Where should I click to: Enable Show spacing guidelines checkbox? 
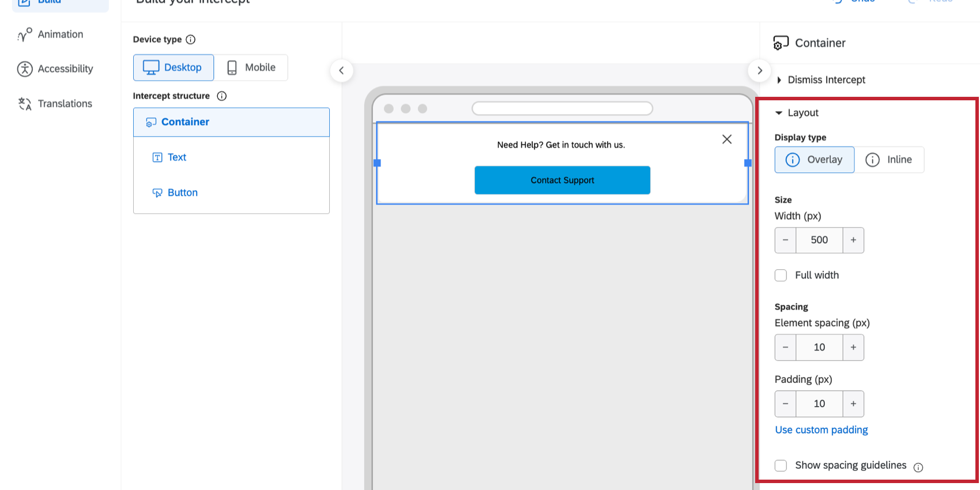click(781, 466)
